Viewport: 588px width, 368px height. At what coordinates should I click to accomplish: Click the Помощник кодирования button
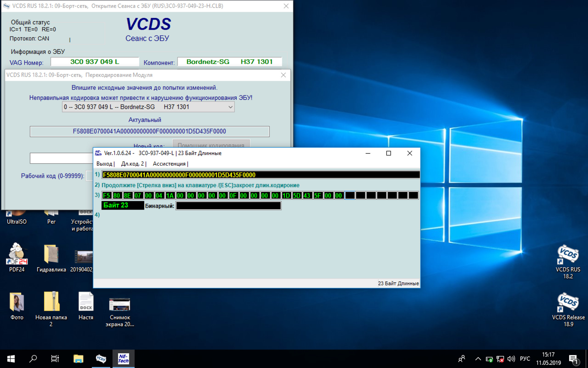(x=211, y=144)
